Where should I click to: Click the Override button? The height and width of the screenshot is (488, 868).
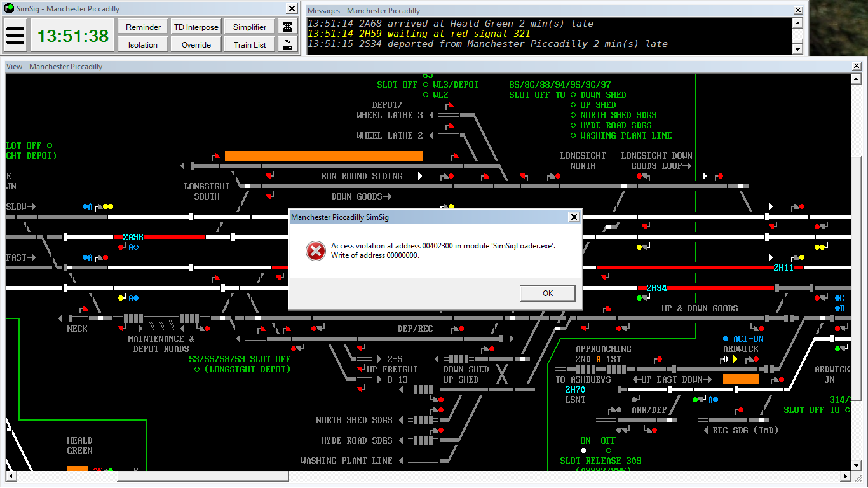[x=196, y=44]
